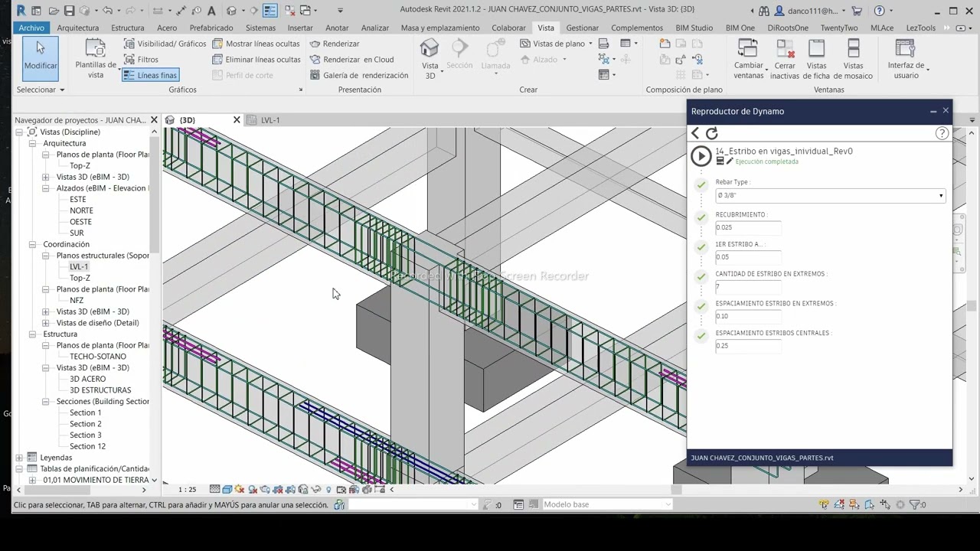Click Renderizar en Cloud
Screen dimensions: 980x551
(351, 59)
